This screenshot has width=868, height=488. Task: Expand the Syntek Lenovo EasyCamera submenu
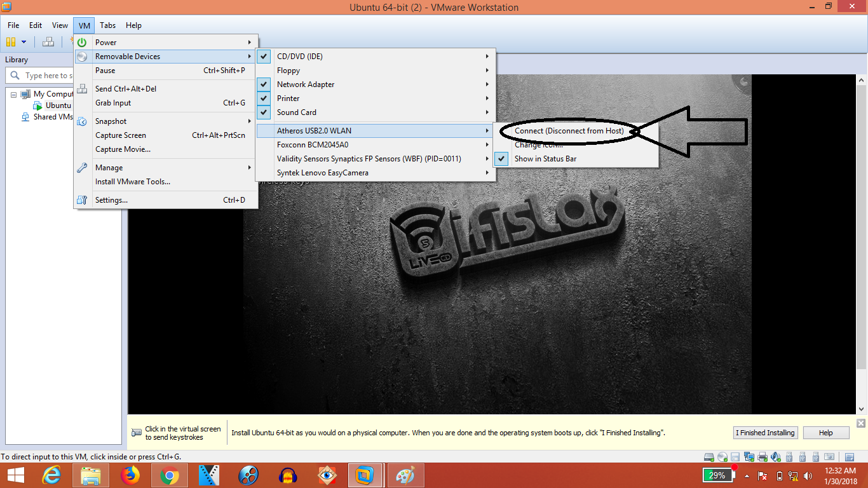pyautogui.click(x=376, y=173)
